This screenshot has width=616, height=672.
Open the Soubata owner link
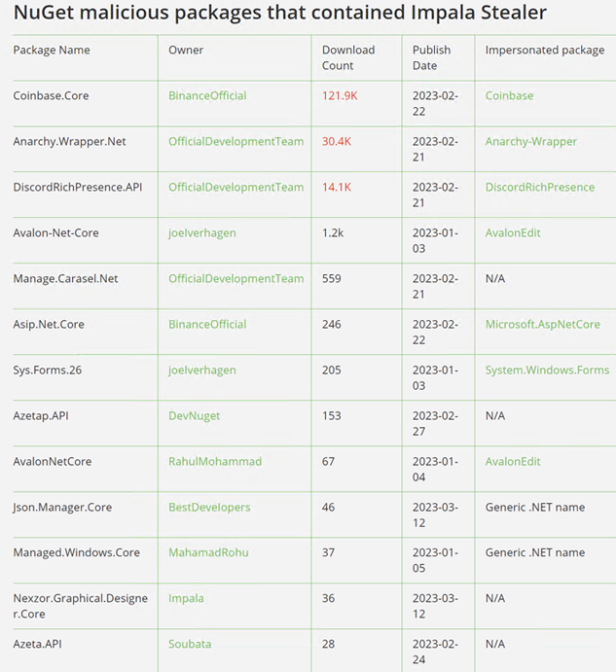click(x=189, y=645)
